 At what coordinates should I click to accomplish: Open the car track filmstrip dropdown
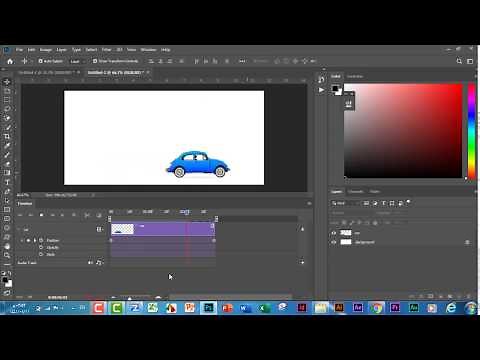tap(99, 229)
